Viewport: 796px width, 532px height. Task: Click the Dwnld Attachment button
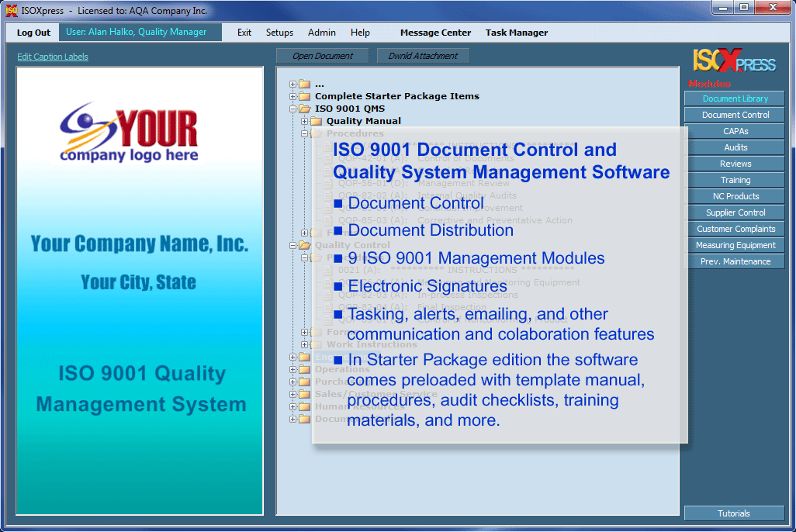tap(423, 56)
